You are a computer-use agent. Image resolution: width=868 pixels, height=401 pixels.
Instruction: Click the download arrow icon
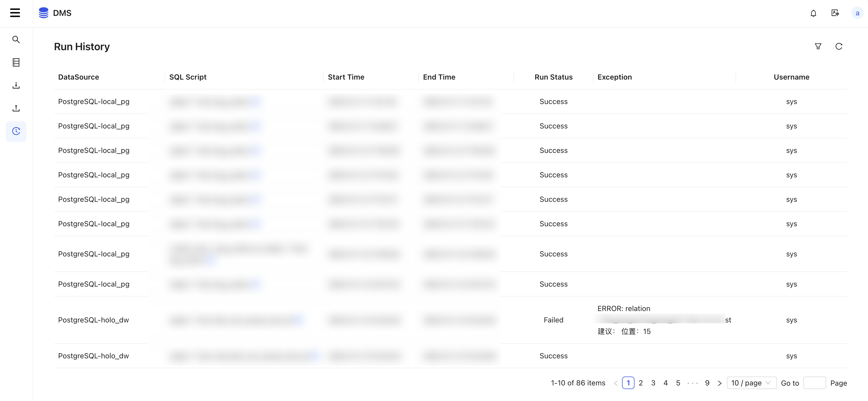coord(16,85)
